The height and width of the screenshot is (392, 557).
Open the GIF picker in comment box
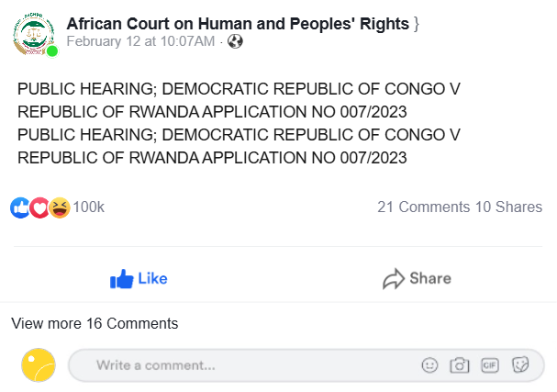click(x=489, y=365)
